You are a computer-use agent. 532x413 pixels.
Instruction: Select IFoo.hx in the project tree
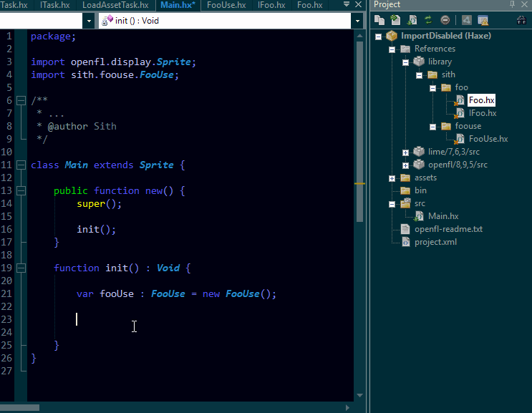[483, 113]
